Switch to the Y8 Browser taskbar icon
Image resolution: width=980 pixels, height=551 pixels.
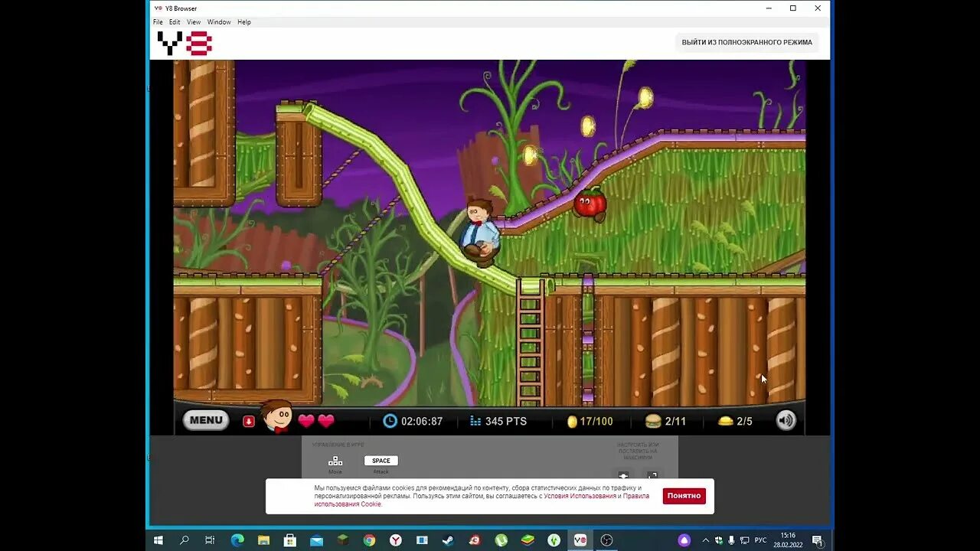[x=580, y=540]
